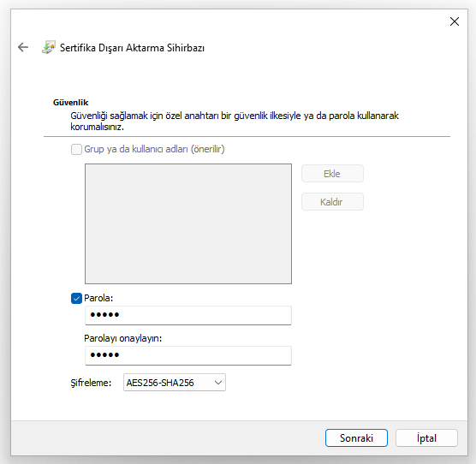Tick the Grup ya da kullanıcı adları checkbox
This screenshot has height=464, width=476.
(76, 149)
